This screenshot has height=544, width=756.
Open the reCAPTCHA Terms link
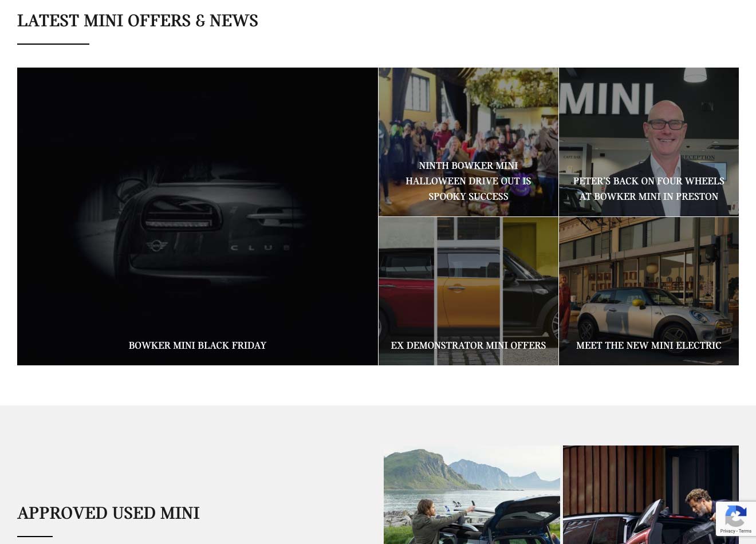click(x=745, y=531)
